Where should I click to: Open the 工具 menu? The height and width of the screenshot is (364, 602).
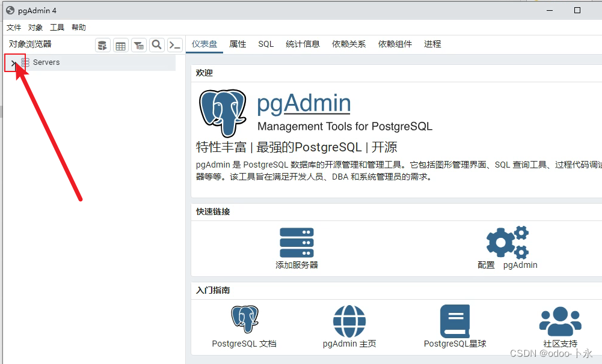click(57, 27)
